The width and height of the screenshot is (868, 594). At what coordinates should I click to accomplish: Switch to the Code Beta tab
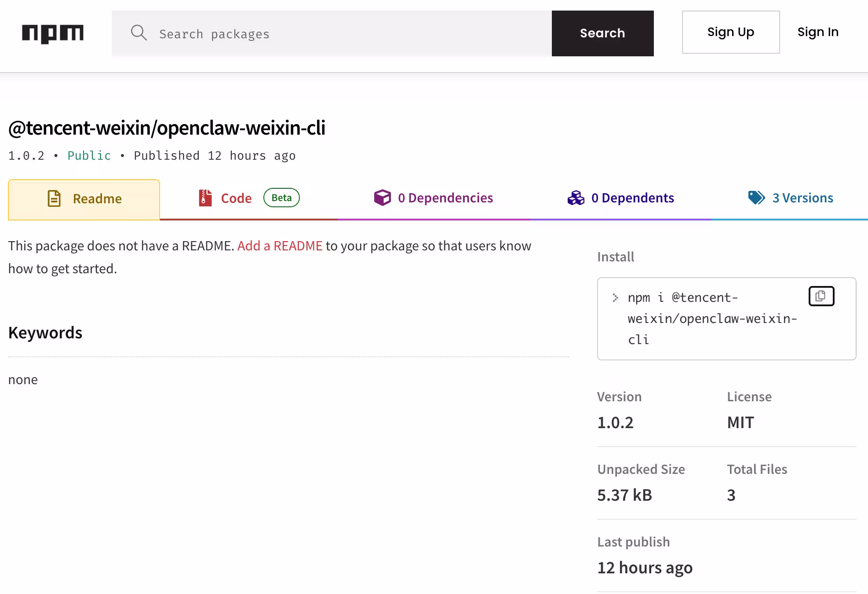(x=236, y=198)
